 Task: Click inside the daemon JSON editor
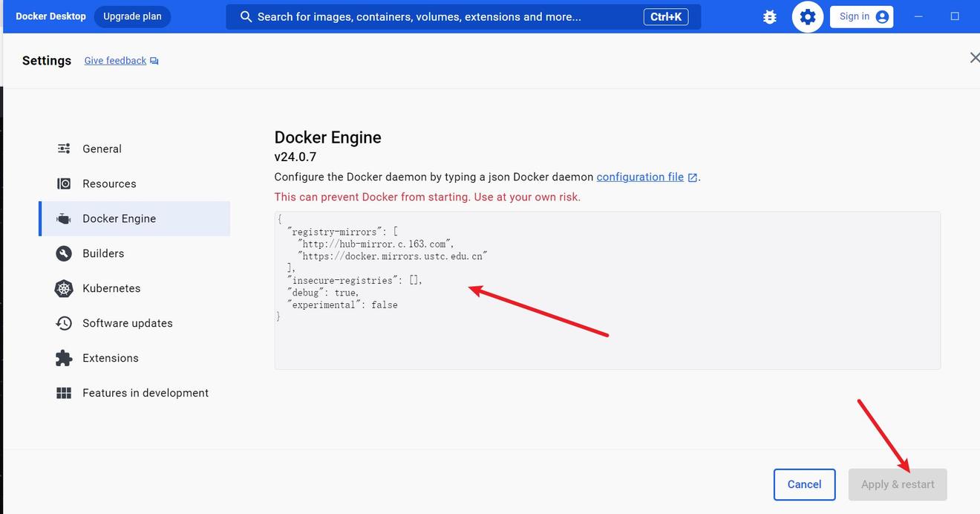(607, 342)
